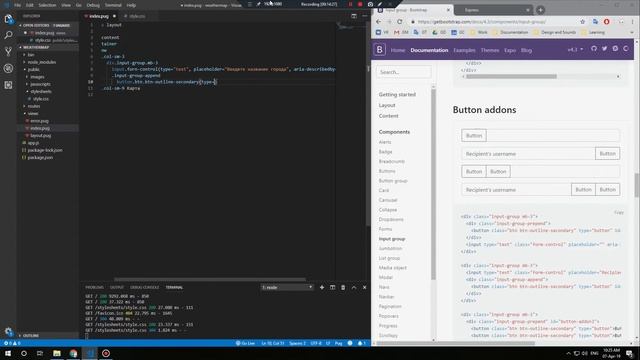This screenshot has width=640, height=360.
Task: Reload the page in the browser
Action: click(400, 22)
